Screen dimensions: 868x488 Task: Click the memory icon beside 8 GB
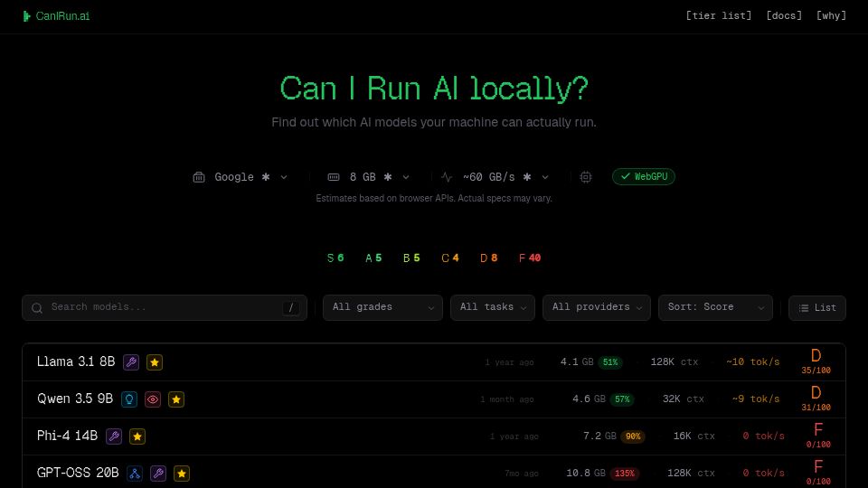point(334,177)
